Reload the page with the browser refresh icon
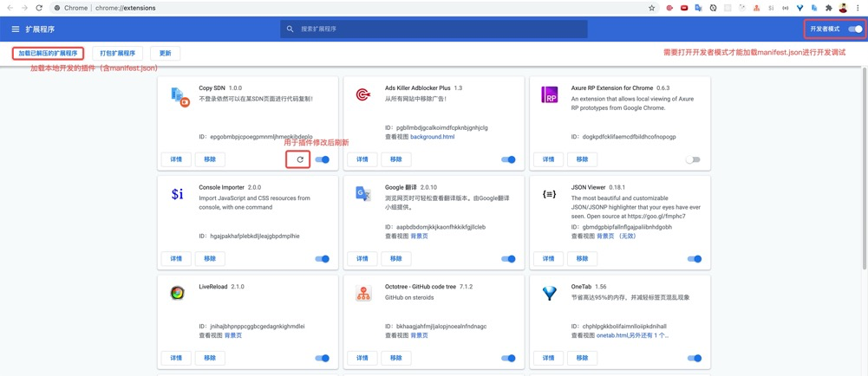The width and height of the screenshot is (868, 376). (39, 8)
